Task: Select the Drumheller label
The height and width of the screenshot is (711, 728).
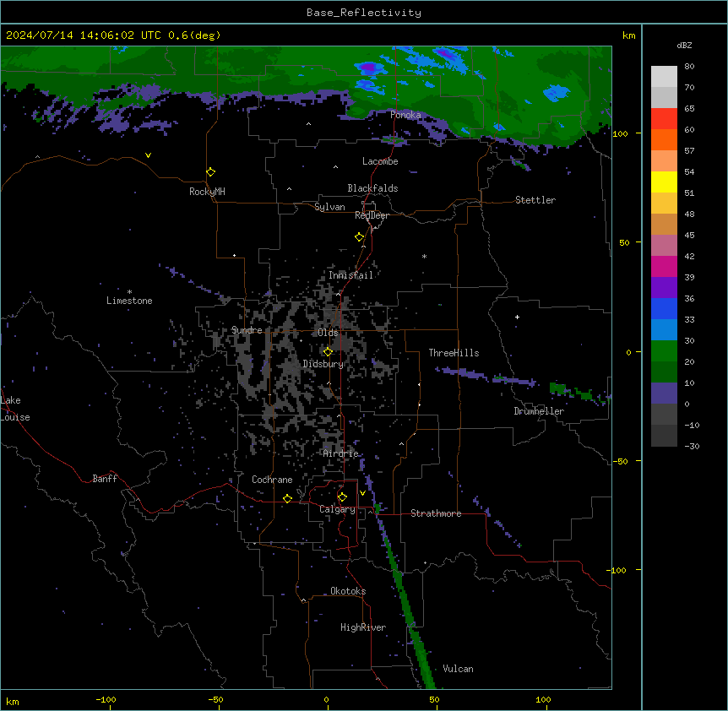Action: (539, 411)
